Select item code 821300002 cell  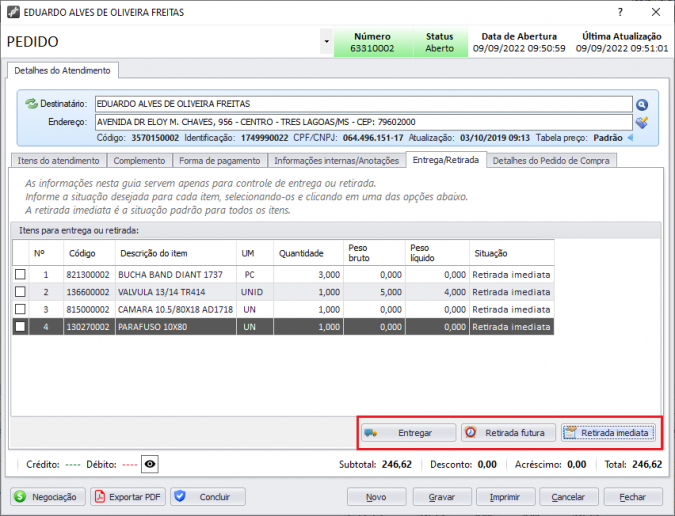(88, 275)
